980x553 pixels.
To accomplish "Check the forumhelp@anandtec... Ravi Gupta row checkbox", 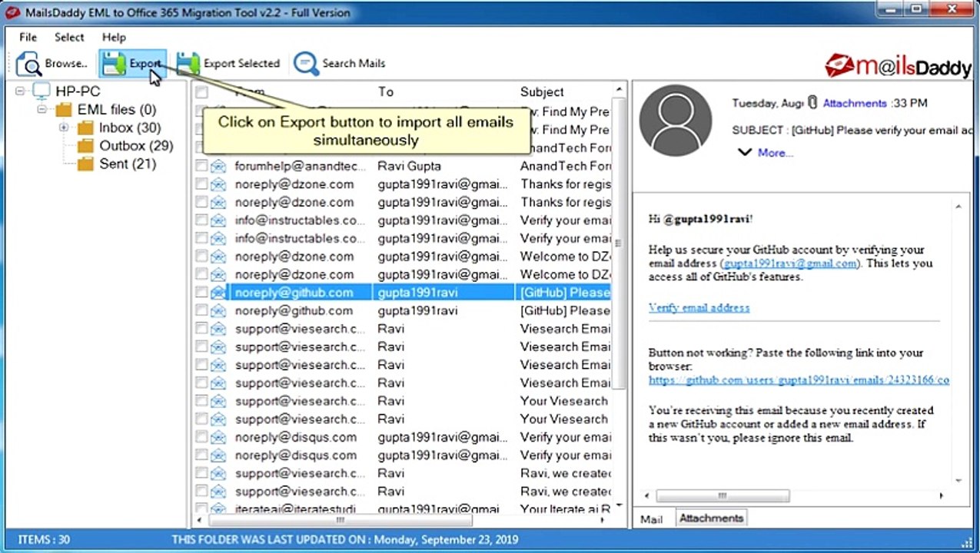I will pos(201,166).
